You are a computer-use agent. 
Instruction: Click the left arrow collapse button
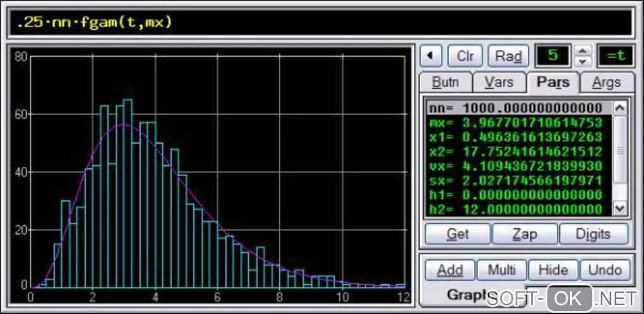(x=431, y=55)
